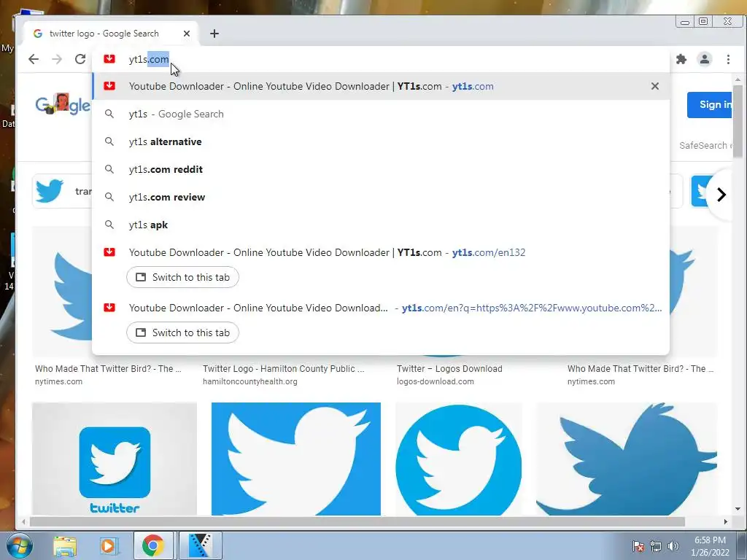Open the Chrome three-dot menu
Image resolution: width=747 pixels, height=560 pixels.
click(x=728, y=59)
